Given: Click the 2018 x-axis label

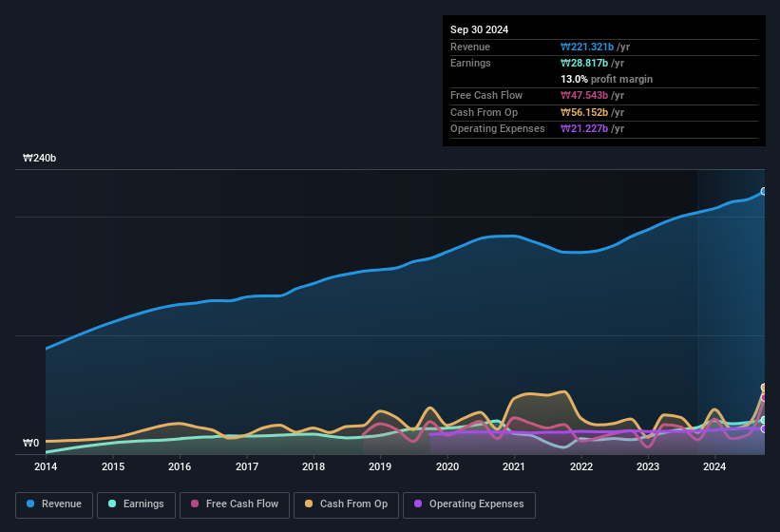Looking at the screenshot, I should tap(314, 466).
